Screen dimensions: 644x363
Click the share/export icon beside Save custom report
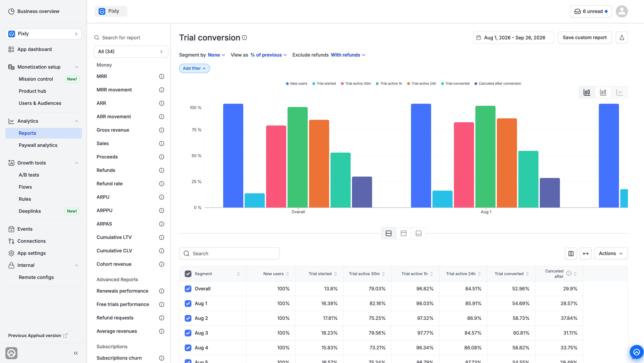click(621, 38)
